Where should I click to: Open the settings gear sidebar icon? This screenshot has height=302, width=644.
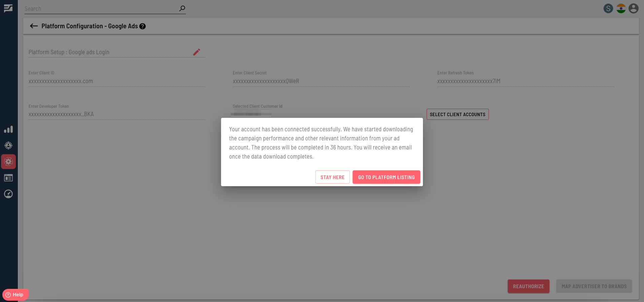(8, 162)
